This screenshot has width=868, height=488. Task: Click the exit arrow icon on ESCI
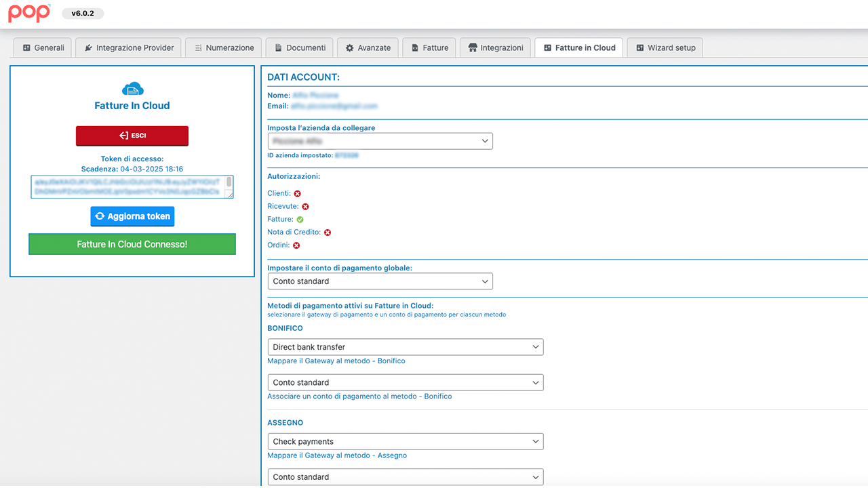(124, 136)
